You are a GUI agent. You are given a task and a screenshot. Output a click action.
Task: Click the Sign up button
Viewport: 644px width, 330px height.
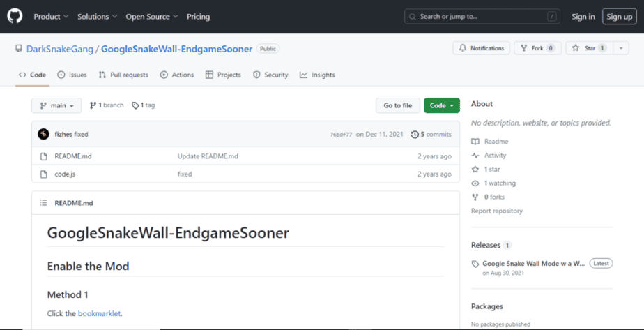(620, 17)
